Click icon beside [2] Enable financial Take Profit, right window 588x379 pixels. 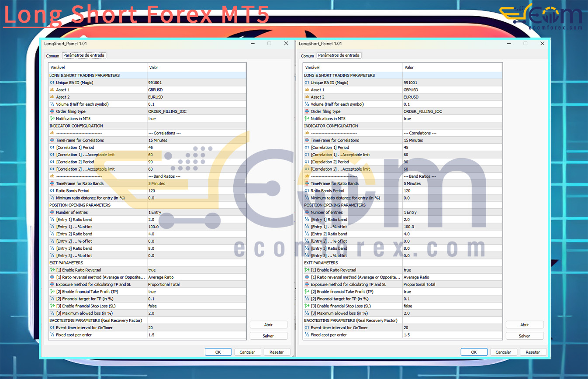click(307, 292)
